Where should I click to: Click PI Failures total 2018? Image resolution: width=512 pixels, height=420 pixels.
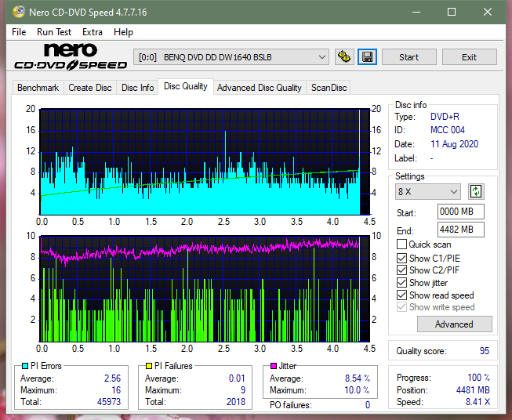tap(236, 402)
